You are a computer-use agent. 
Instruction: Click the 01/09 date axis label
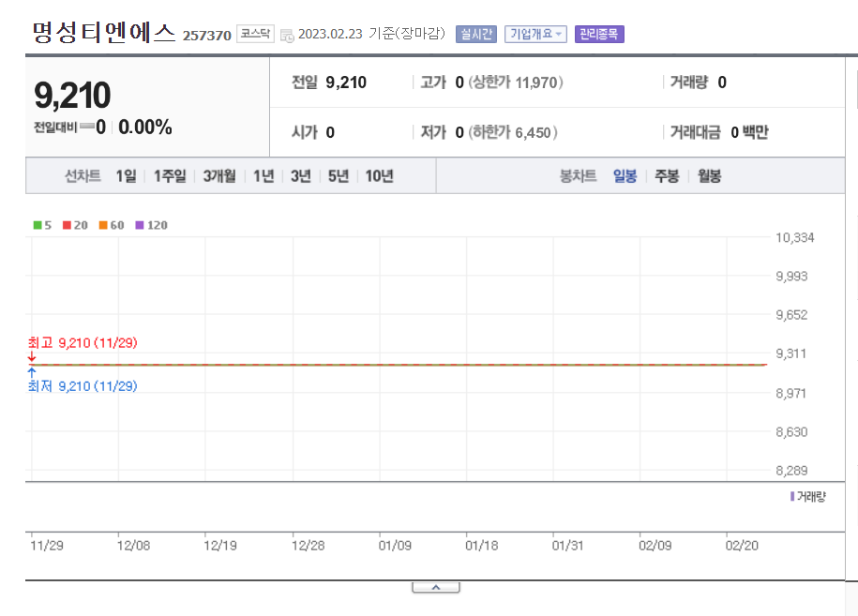coord(395,546)
